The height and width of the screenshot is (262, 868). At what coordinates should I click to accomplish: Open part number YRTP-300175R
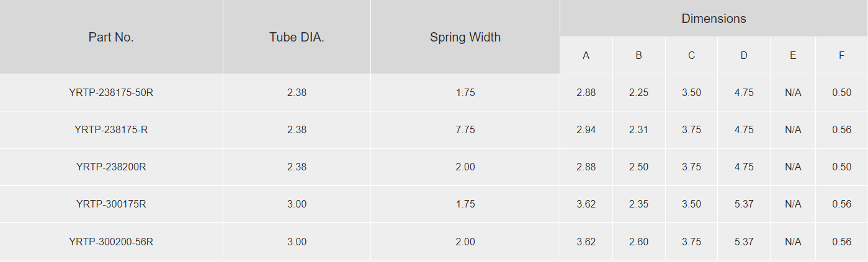coord(111,204)
